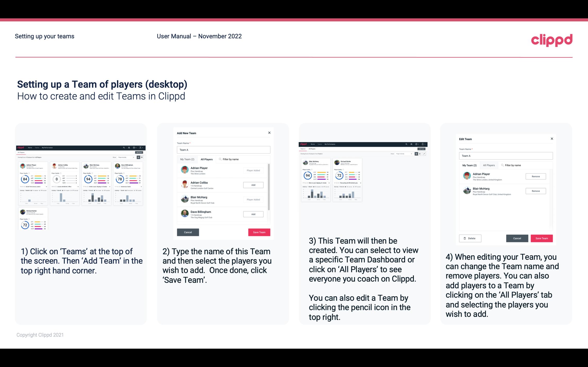This screenshot has width=588, height=367.
Task: Click Add button next to Dave Billingham
Action: coord(253,214)
